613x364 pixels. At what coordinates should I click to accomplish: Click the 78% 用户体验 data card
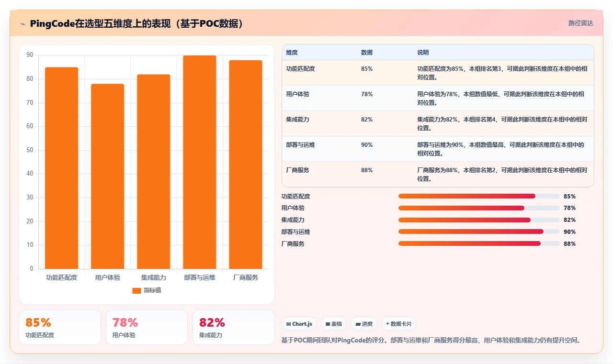coord(147,327)
